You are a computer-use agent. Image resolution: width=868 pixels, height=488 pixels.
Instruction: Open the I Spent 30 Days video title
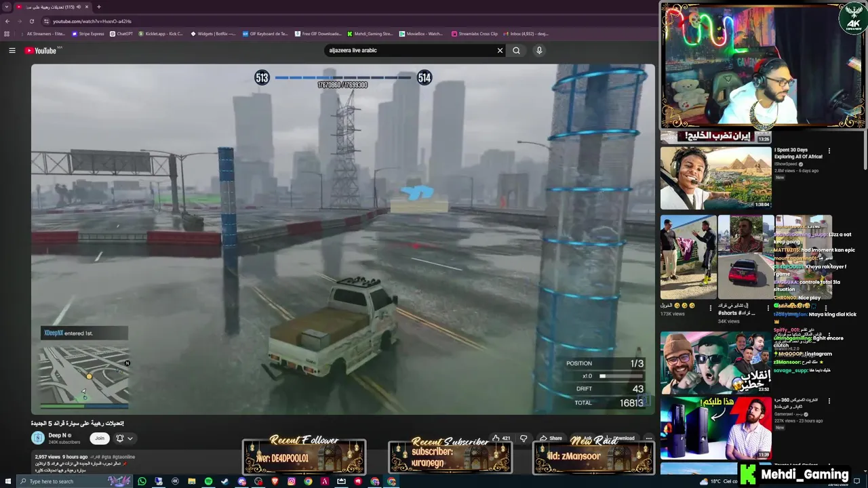[798, 153]
